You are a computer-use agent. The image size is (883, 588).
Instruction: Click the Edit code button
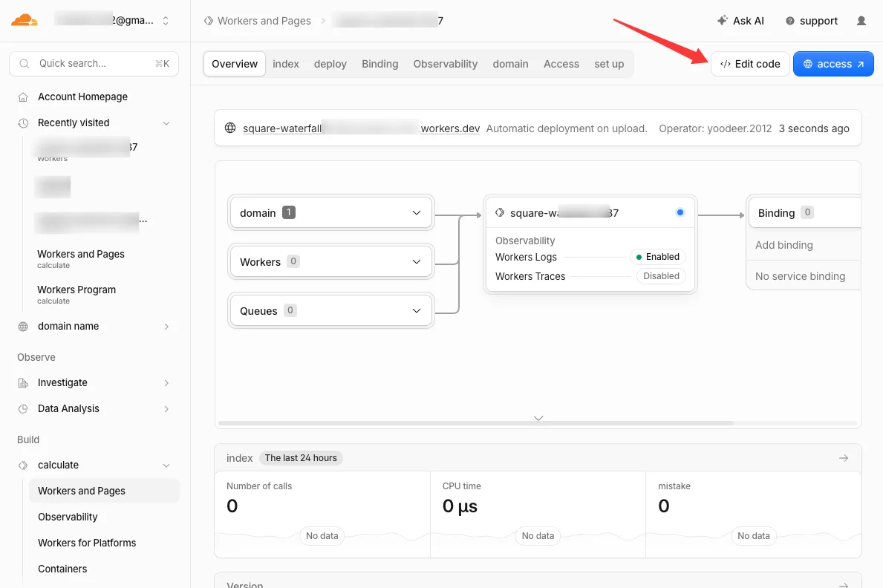coord(750,64)
